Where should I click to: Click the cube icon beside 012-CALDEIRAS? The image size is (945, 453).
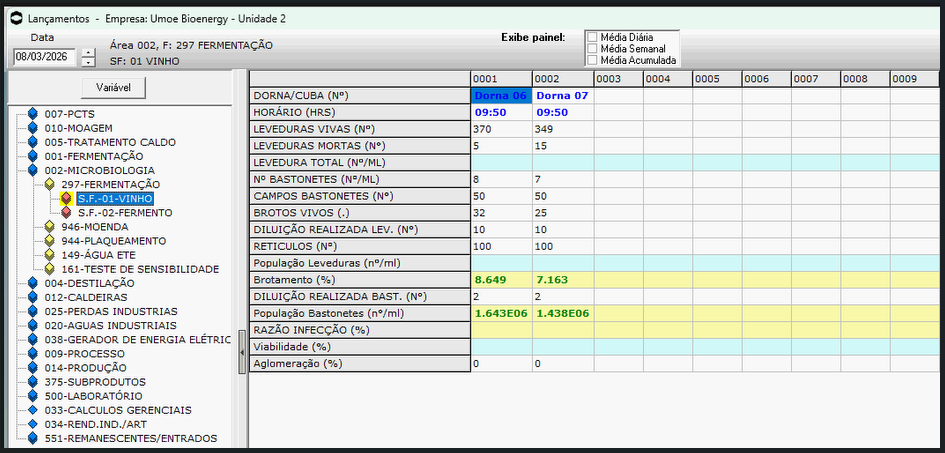tap(33, 298)
